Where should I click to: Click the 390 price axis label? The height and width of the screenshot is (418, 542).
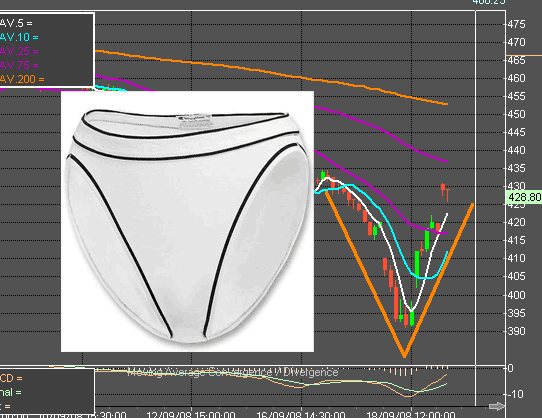pos(516,331)
